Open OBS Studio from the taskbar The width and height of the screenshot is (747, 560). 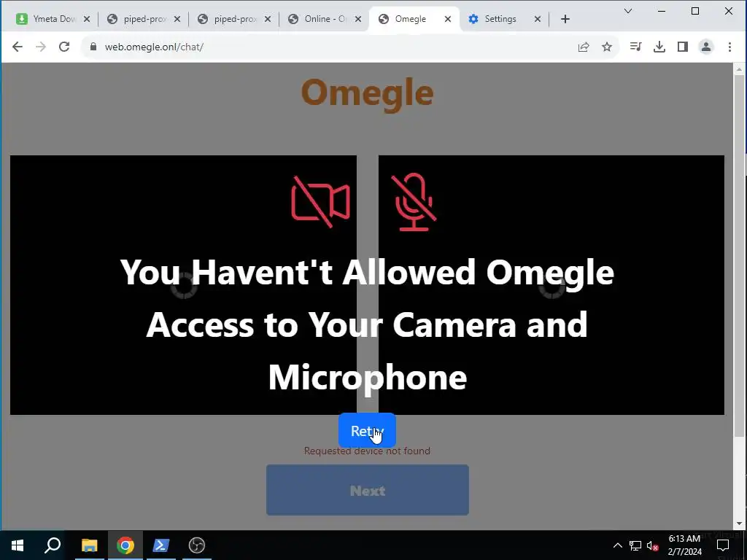click(x=196, y=545)
